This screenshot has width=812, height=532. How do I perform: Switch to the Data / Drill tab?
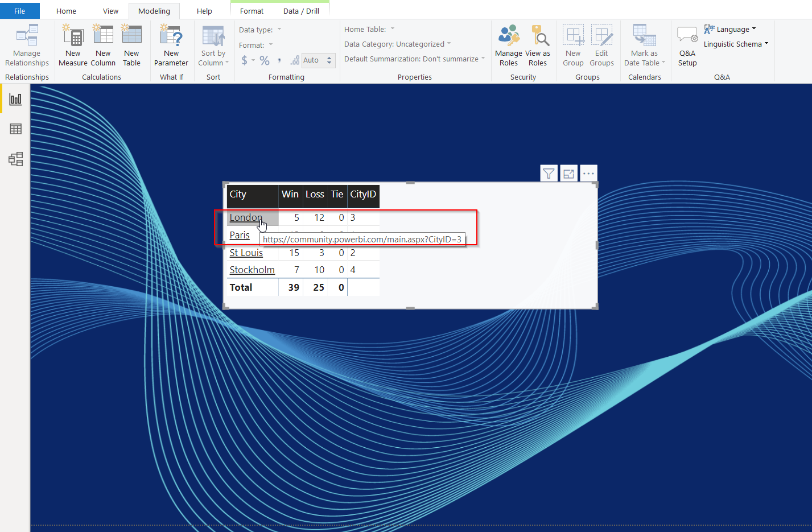(301, 11)
